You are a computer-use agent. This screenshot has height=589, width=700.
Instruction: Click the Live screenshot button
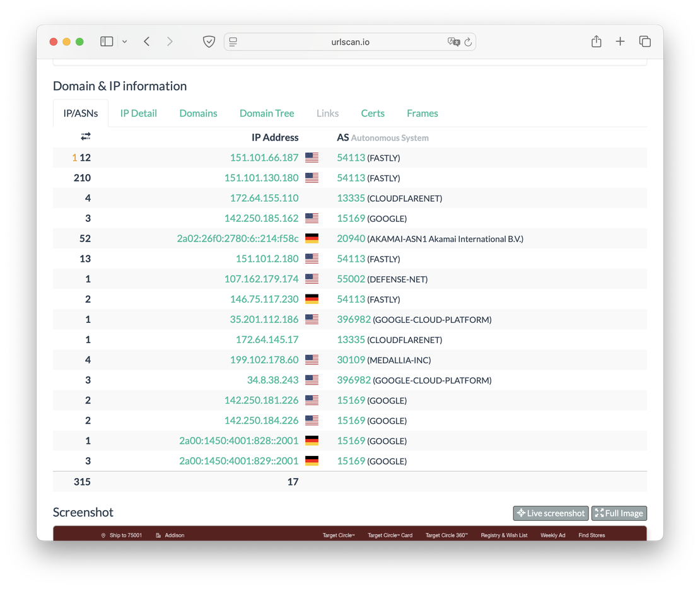(551, 513)
